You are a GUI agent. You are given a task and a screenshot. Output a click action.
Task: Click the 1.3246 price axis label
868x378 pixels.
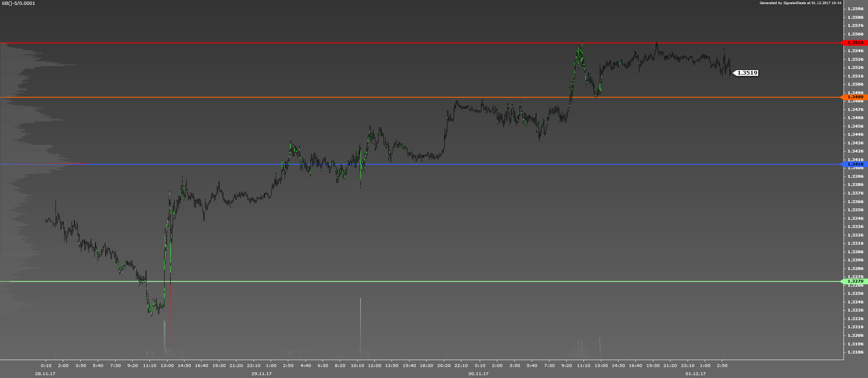pos(855,302)
